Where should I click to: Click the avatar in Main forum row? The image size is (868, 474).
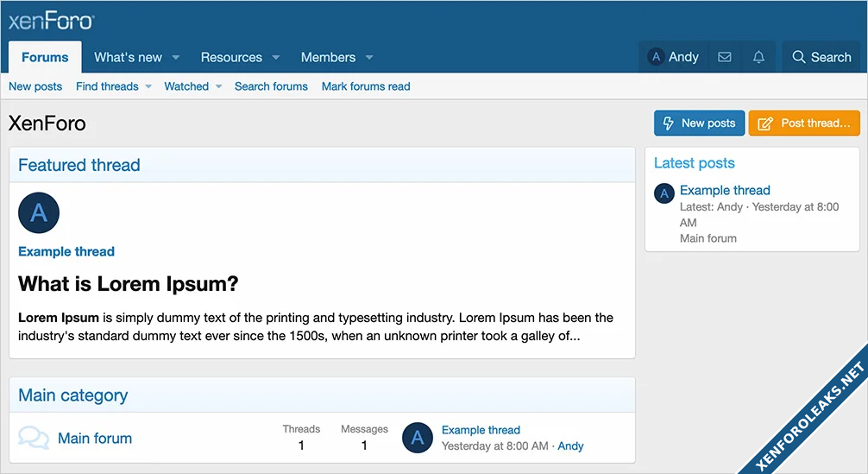pos(418,438)
